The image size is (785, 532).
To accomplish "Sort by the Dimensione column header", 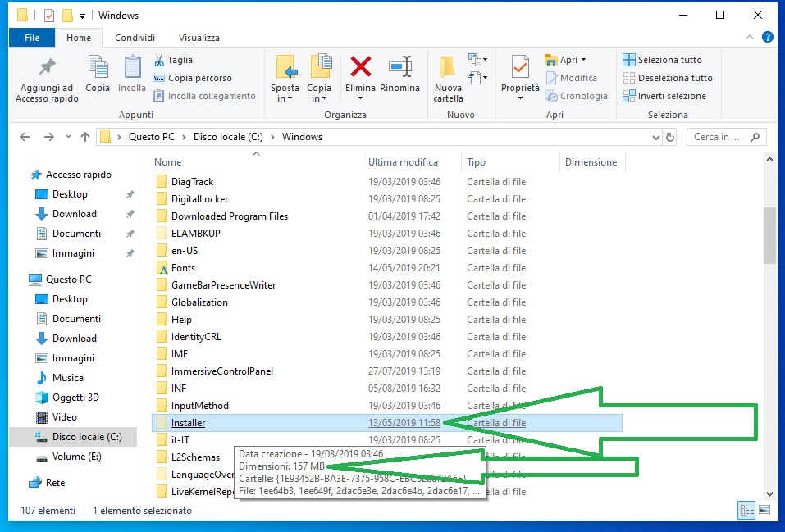I will 591,162.
